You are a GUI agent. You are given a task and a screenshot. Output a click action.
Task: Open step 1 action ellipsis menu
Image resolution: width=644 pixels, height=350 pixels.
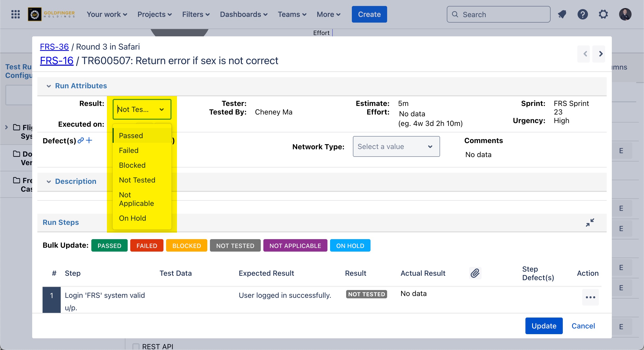(x=590, y=297)
